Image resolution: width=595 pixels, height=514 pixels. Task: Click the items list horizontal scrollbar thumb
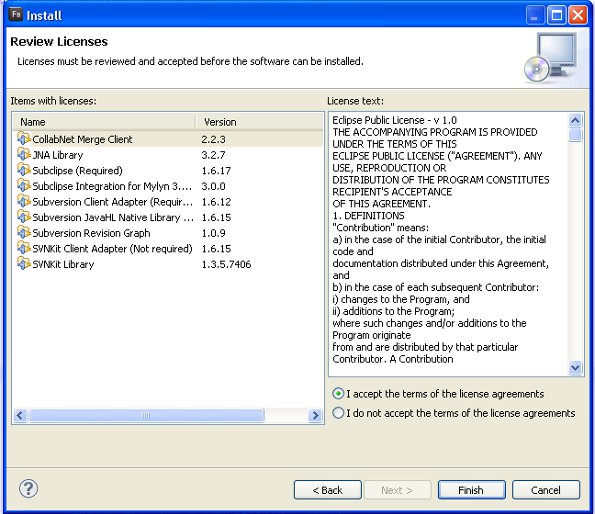pyautogui.click(x=146, y=415)
